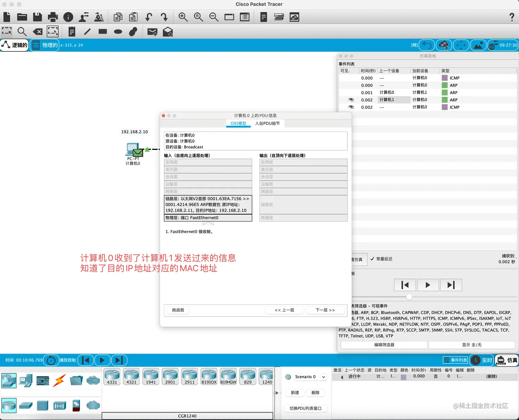Screen dimensions: 519x420
Task: Add Complex PDU open envelope tool
Action: 168,32
